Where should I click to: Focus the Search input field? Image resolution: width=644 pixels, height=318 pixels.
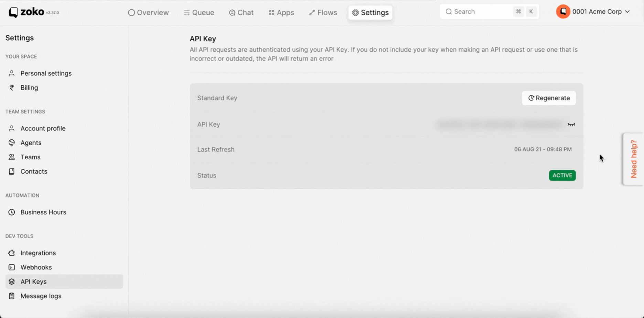pos(489,12)
